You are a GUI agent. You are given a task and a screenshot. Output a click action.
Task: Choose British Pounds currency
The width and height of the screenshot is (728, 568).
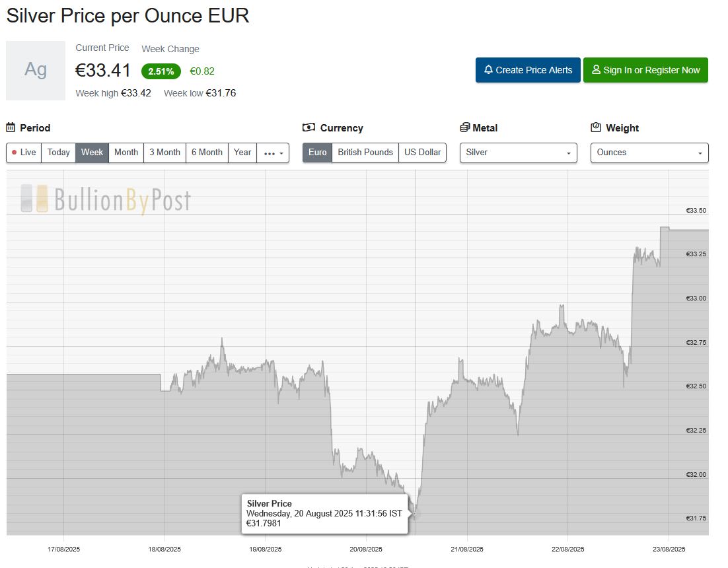365,153
